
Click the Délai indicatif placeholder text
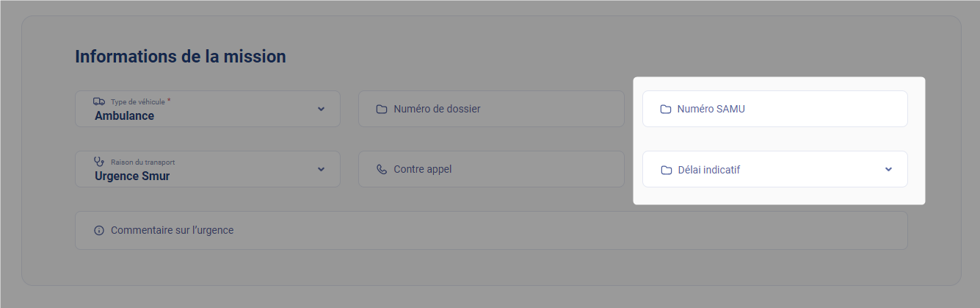[x=708, y=170]
